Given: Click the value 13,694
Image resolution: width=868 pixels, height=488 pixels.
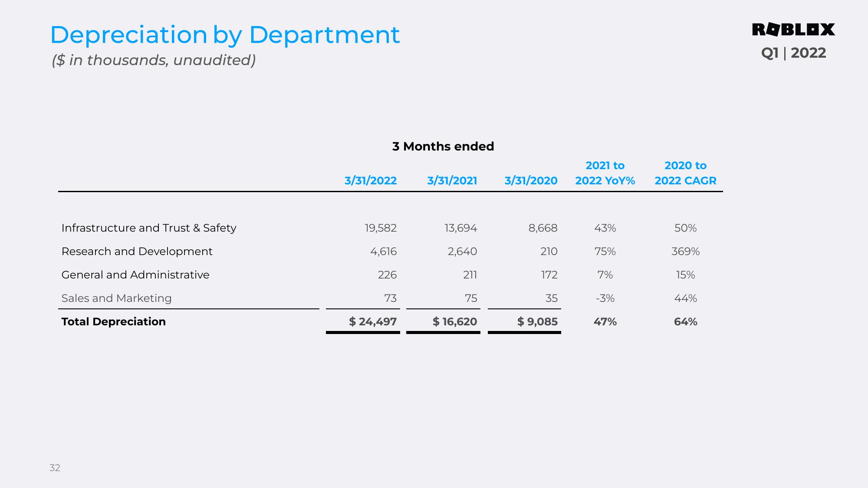Looking at the screenshot, I should point(461,228).
